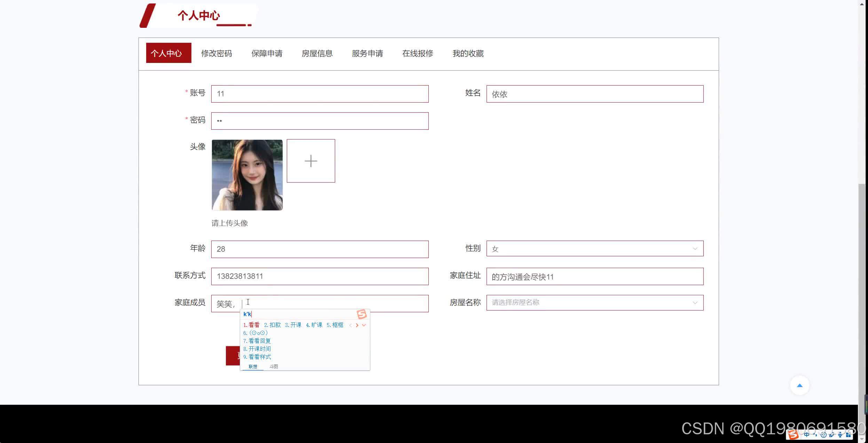
Task: Go to next candidate page with the right arrow
Action: pos(357,325)
